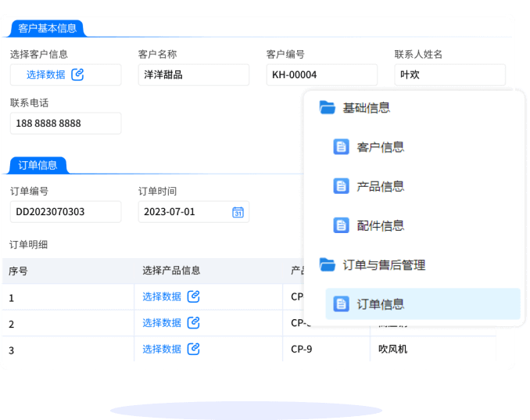Collapse the 基础信息 folder
Viewport: 530px width, 420px height.
[x=327, y=108]
